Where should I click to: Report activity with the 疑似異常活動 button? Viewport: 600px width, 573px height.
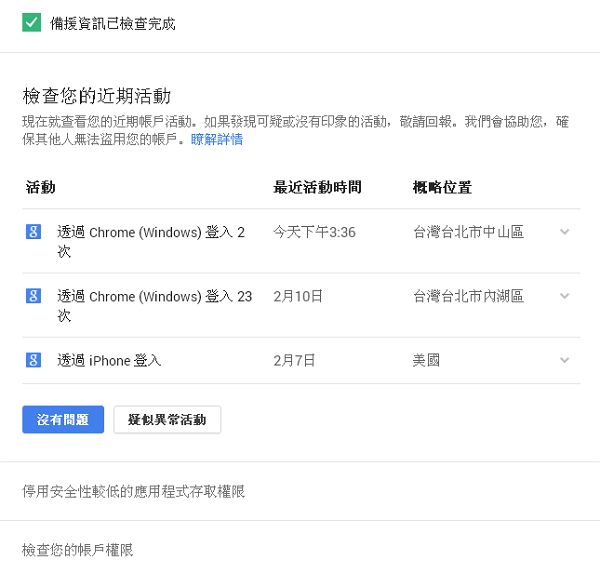point(167,420)
